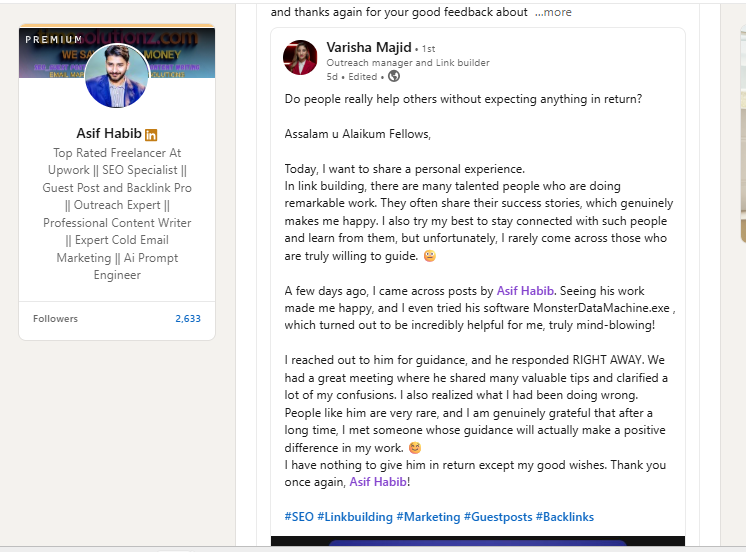Expand the truncated post with "…more"

553,12
